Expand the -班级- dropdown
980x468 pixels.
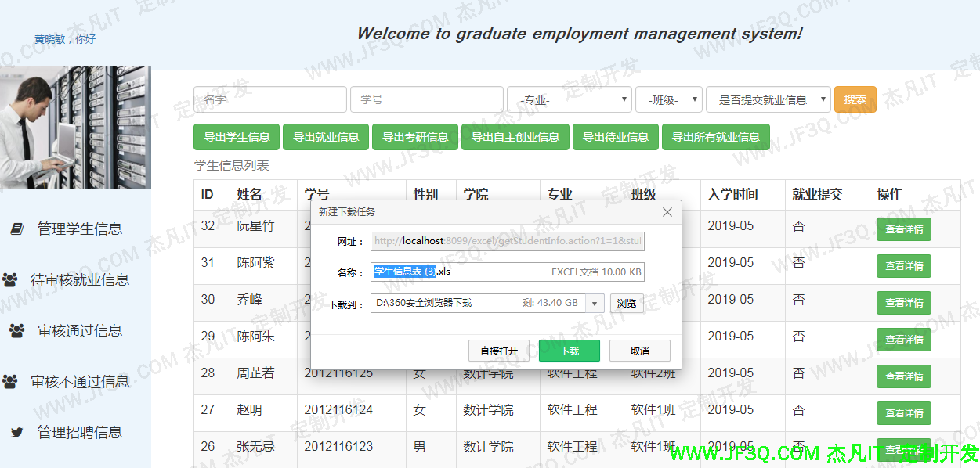(668, 99)
